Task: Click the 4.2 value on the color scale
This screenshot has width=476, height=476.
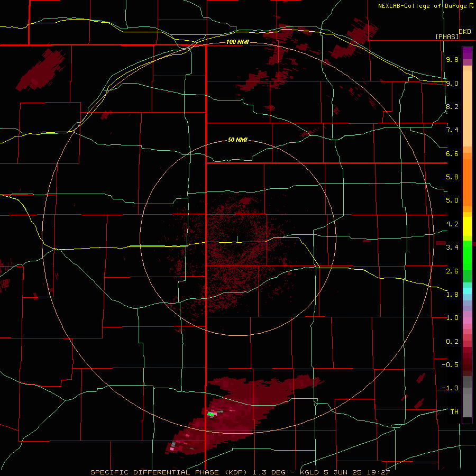Action: coord(452,224)
